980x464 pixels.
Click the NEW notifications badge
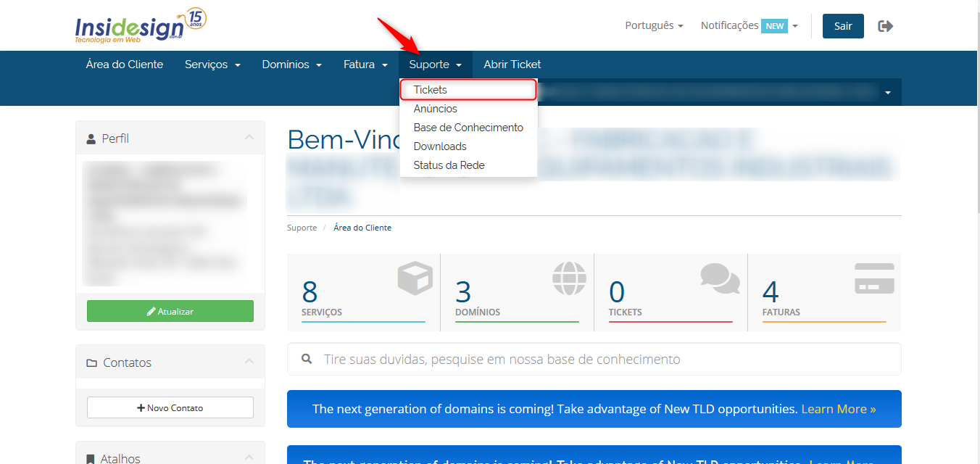pos(774,26)
